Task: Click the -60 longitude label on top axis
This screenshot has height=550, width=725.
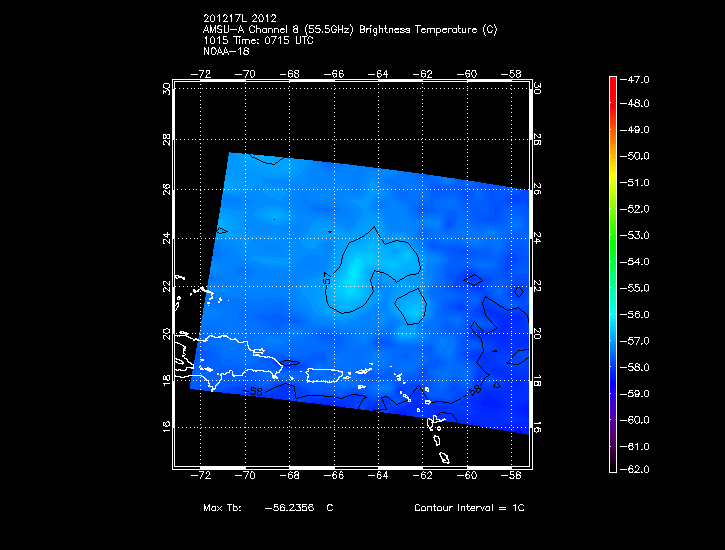Action: [x=467, y=74]
